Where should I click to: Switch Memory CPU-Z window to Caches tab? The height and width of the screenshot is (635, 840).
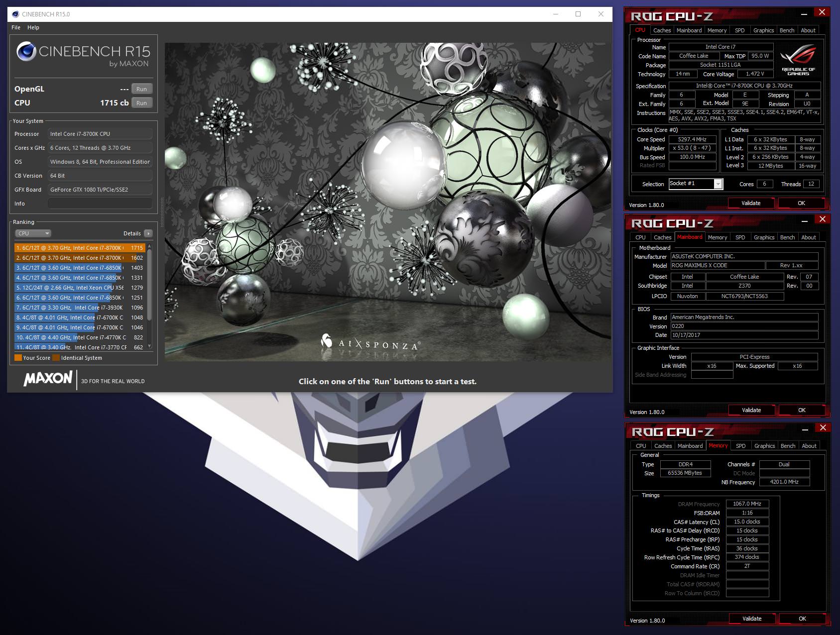[x=663, y=446]
